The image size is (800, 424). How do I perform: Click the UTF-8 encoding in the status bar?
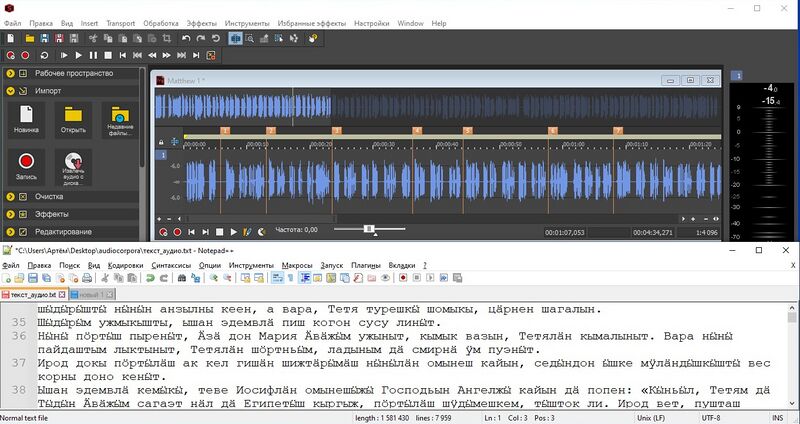tap(711, 418)
